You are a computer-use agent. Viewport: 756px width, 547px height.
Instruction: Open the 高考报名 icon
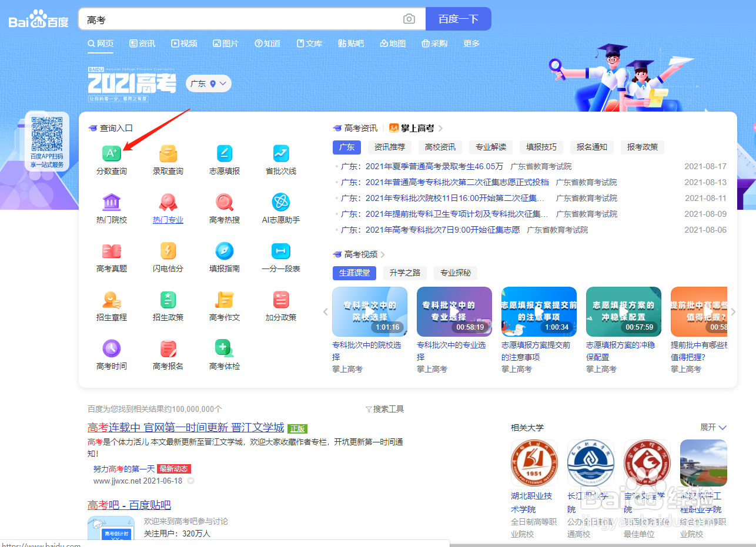(168, 348)
